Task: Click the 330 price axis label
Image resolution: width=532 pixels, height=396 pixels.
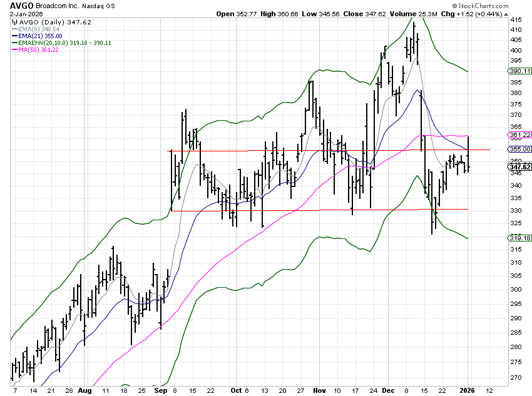Action: pyautogui.click(x=516, y=211)
